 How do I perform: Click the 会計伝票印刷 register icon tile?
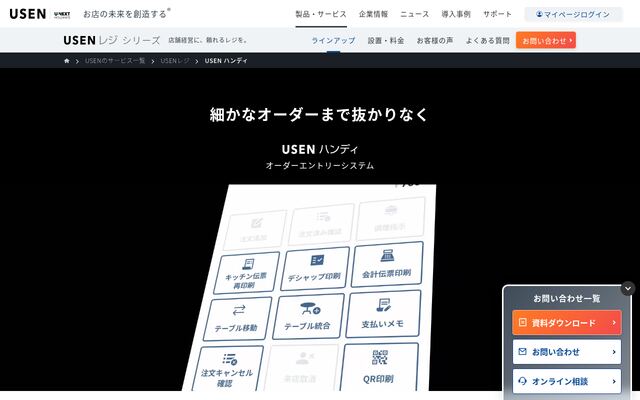[x=387, y=264]
